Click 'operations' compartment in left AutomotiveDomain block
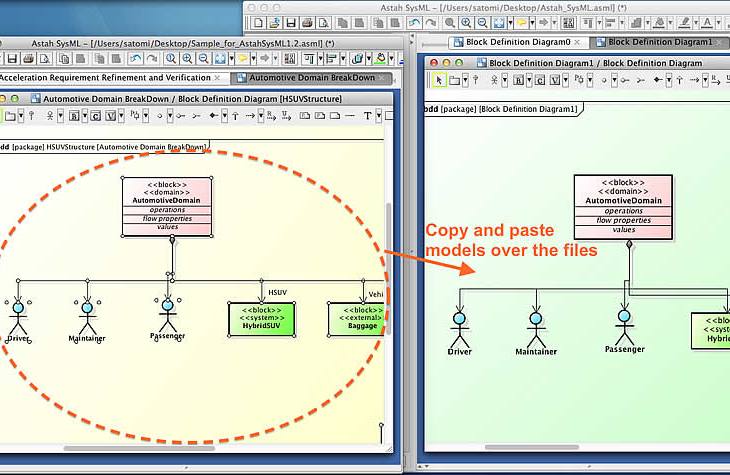Screen dimensions: 730x475 click(167, 210)
